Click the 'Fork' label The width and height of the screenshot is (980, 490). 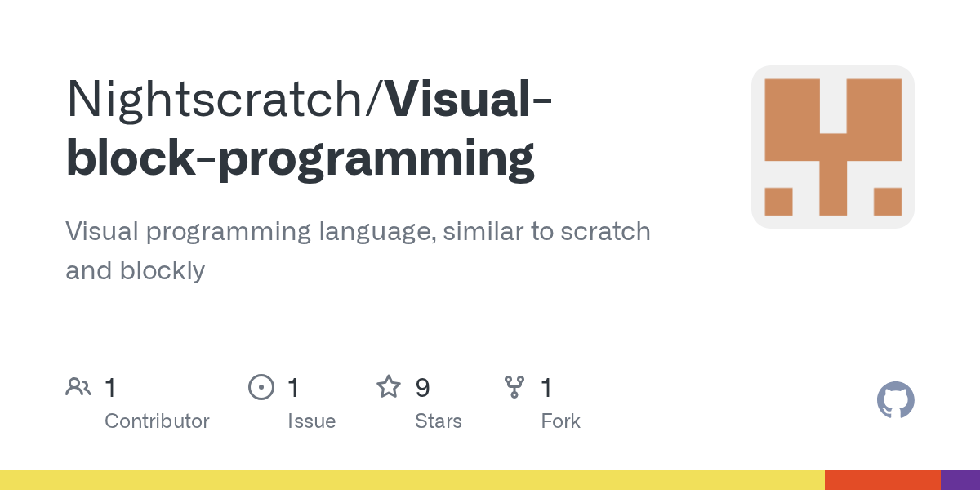click(x=560, y=421)
